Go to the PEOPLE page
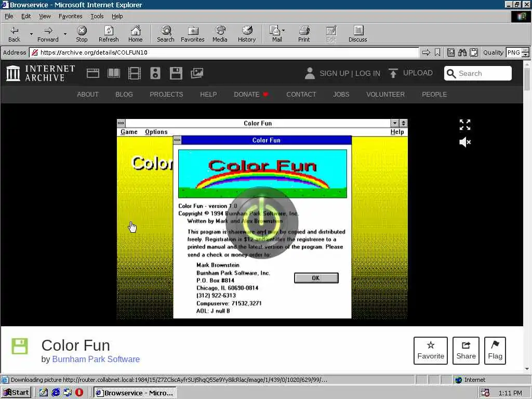532x399 pixels. pos(434,95)
